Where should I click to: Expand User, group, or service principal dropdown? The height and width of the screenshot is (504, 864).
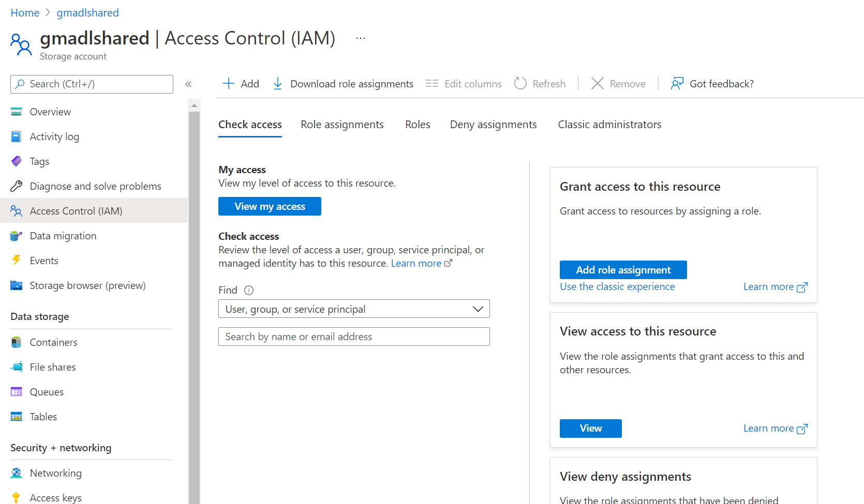(x=354, y=309)
